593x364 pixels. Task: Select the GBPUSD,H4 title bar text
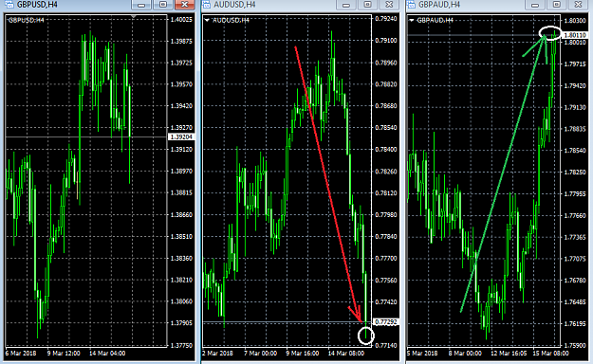(37, 5)
